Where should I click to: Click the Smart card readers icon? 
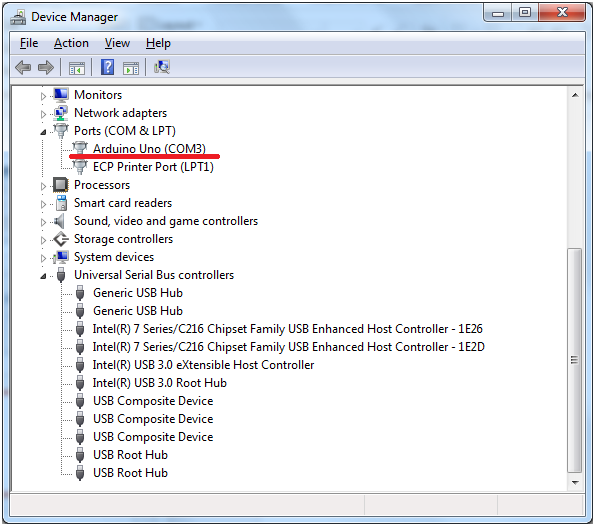click(x=61, y=203)
